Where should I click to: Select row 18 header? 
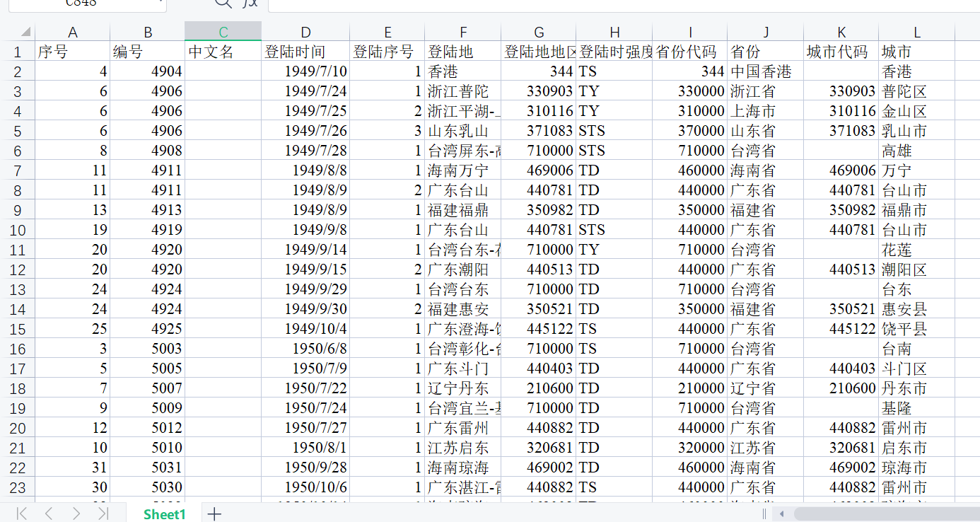point(18,388)
